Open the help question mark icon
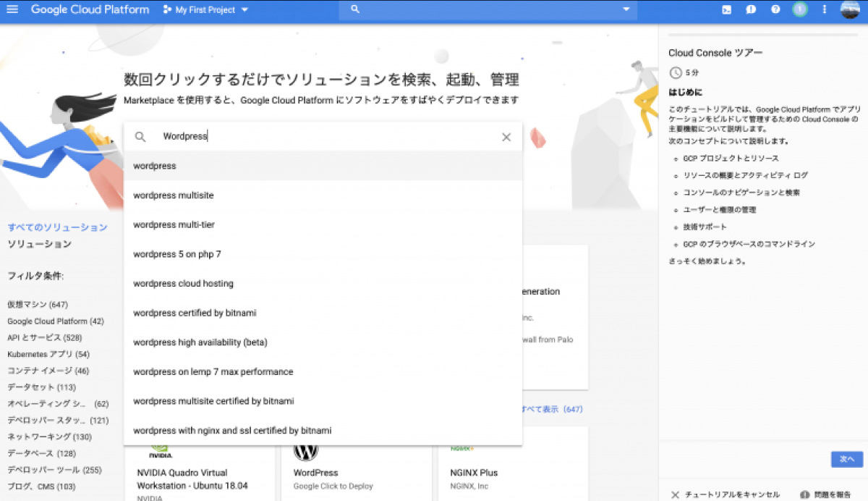Viewport: 868px width, 501px height. 775,9
